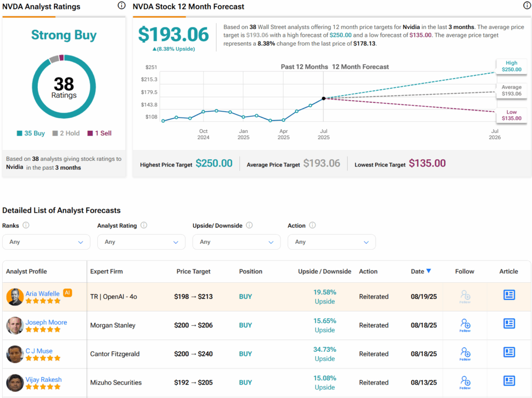Viewport: 532px width, 398px height.
Task: Open Aria Wafelle analyst profile link
Action: point(44,293)
